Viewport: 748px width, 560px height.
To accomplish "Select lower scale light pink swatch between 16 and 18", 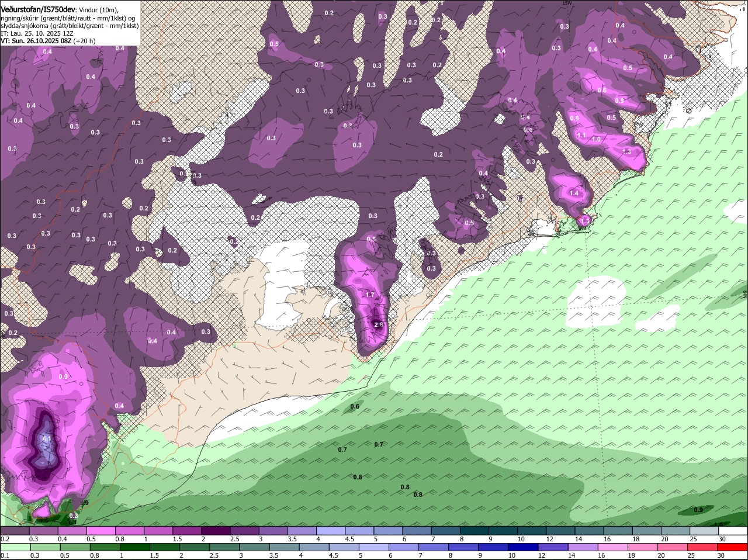I will 612,547.
